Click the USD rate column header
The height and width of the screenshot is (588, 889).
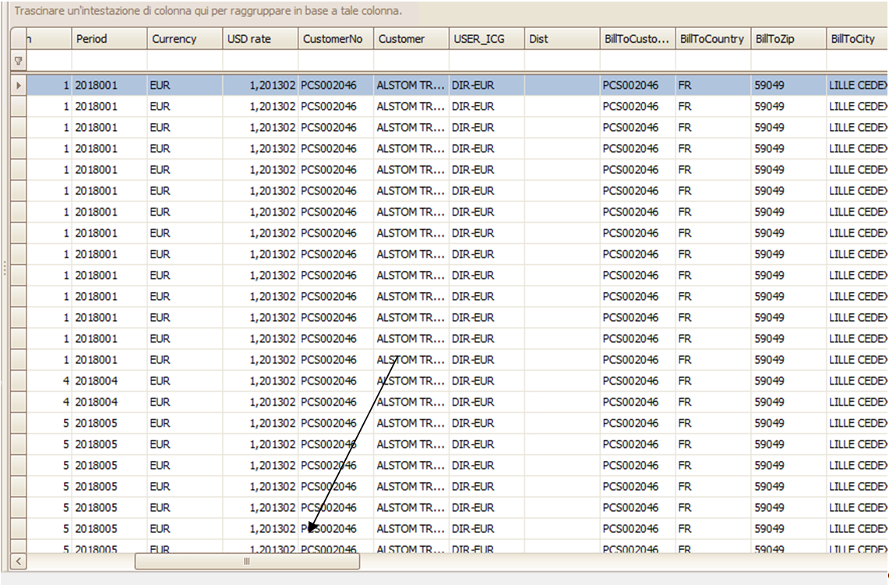(259, 39)
